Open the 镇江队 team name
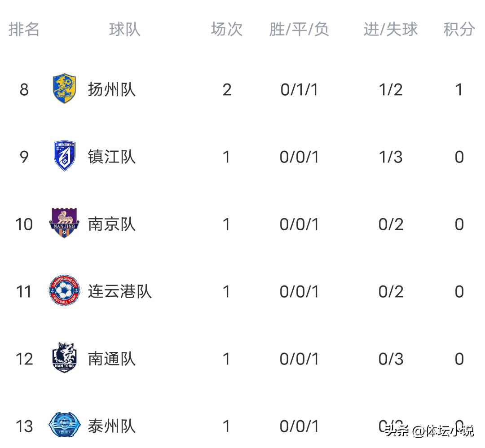Screen dimensions: 485x448 pyautogui.click(x=112, y=157)
